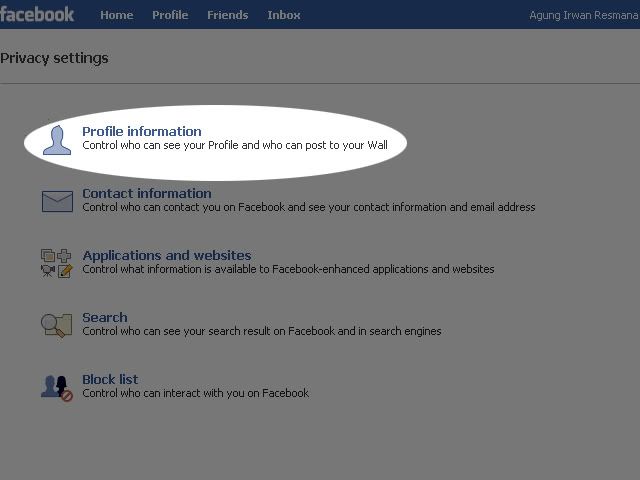This screenshot has width=640, height=480.
Task: Open the Contact information settings link
Action: (147, 193)
